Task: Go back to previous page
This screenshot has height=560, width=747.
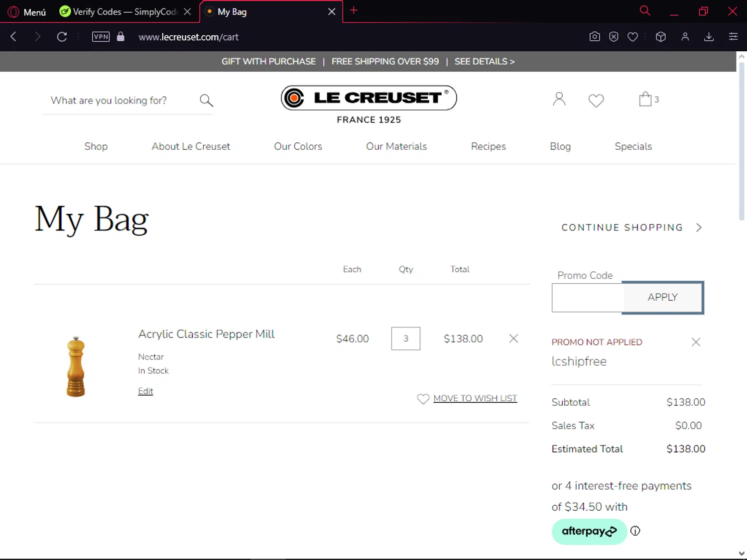Action: pos(13,36)
